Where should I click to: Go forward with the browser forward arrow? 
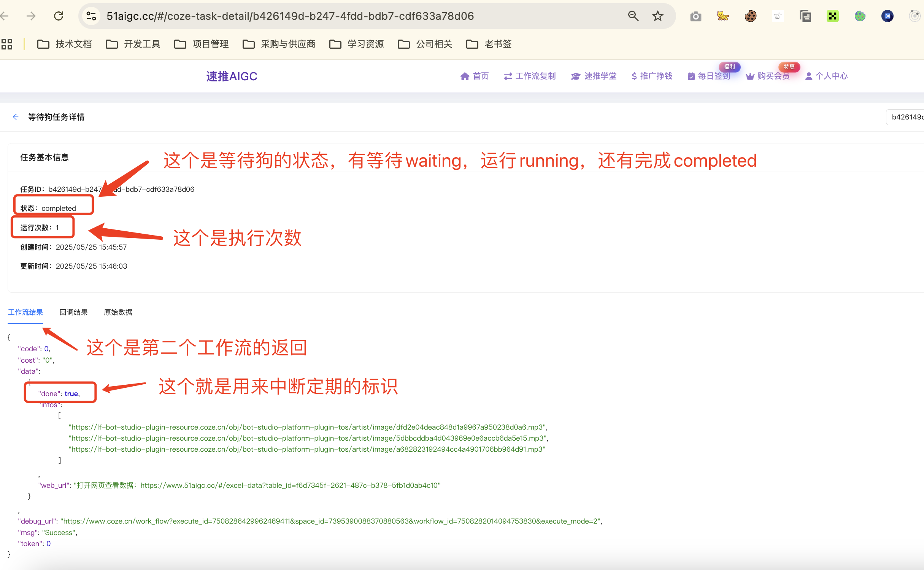[x=31, y=16]
